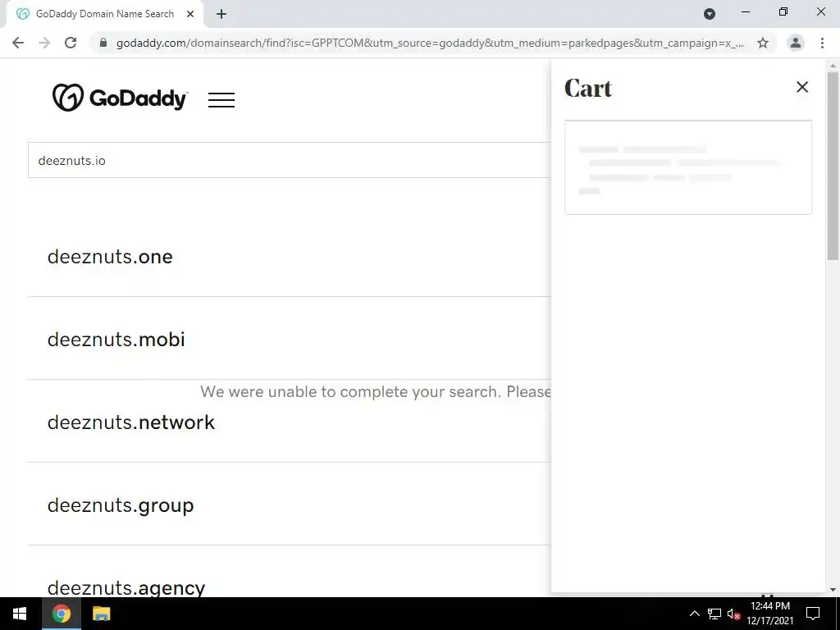Open the notification center icon
The image size is (840, 630).
(x=813, y=614)
